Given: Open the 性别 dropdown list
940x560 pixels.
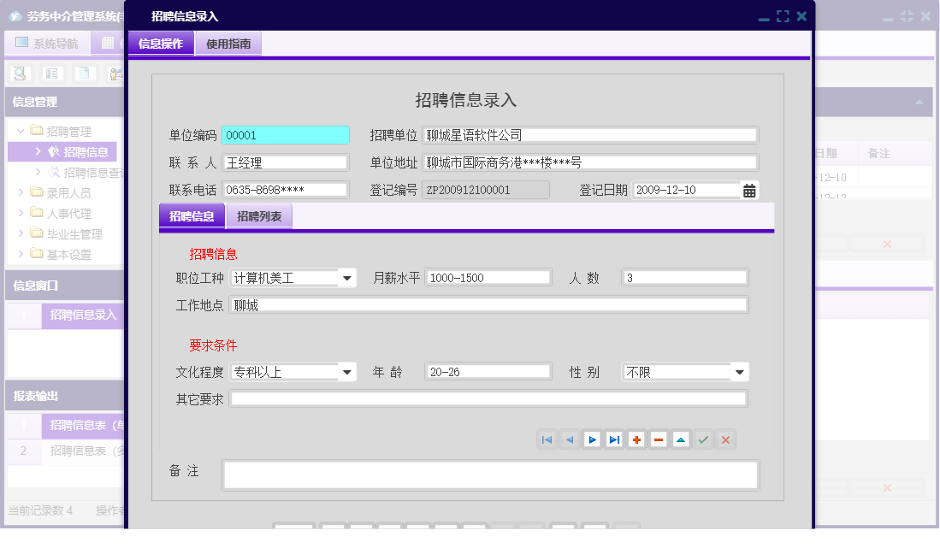Looking at the screenshot, I should coord(738,372).
